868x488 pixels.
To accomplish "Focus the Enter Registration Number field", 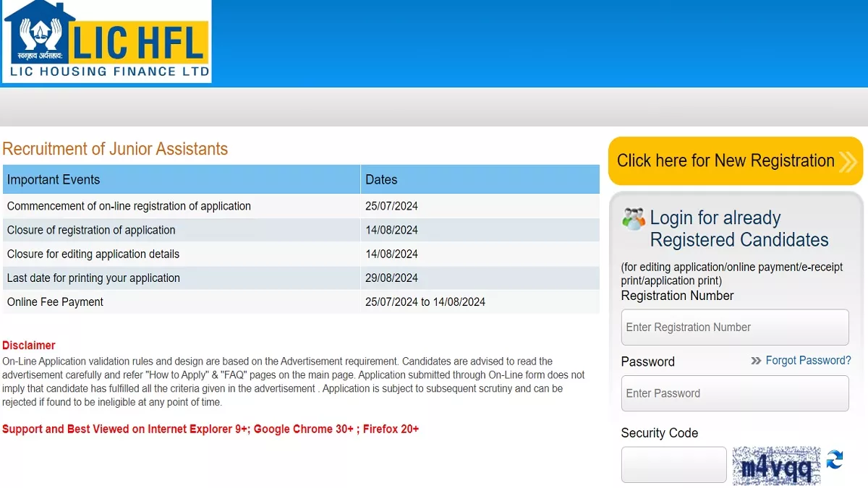I will (x=734, y=328).
